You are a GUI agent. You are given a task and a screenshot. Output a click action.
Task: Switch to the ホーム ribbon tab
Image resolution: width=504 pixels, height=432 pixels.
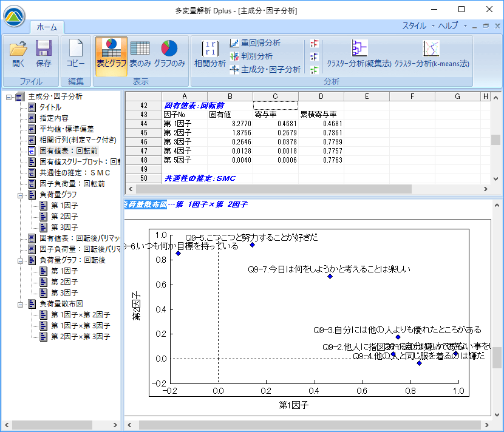47,27
